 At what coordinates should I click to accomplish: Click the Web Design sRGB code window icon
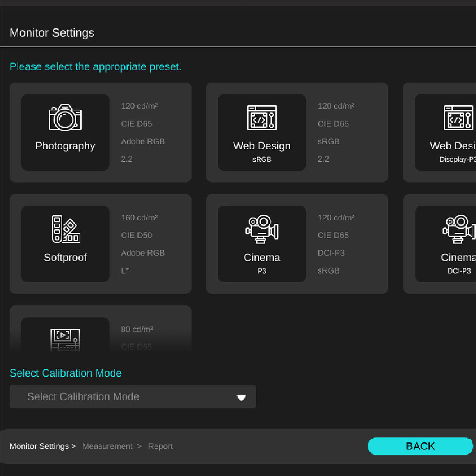click(x=262, y=117)
